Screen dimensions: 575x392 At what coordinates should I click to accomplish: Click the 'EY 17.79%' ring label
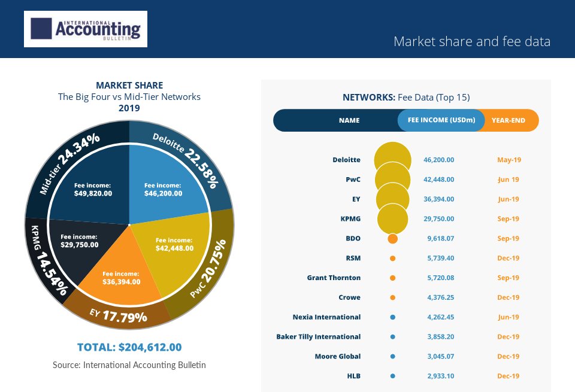[119, 315]
